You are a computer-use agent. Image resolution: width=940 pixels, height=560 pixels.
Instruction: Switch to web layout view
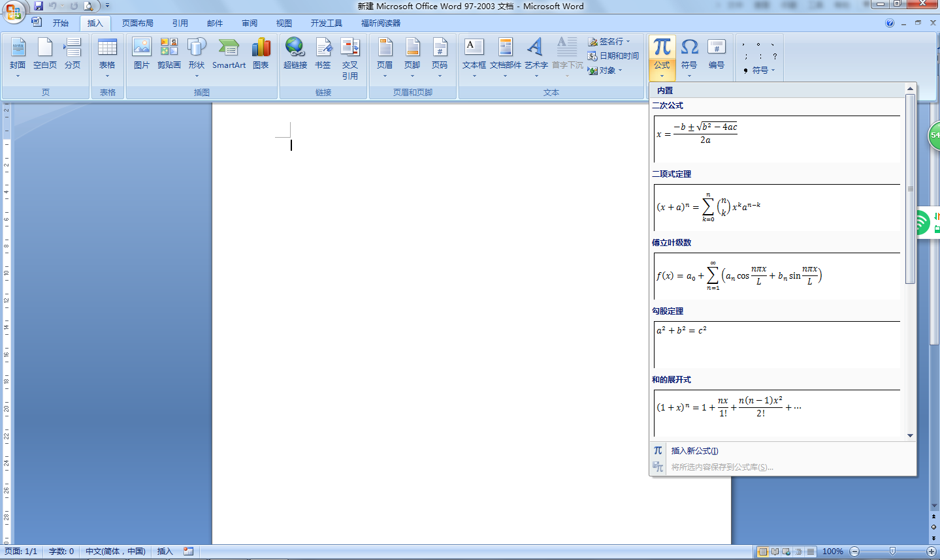click(786, 552)
